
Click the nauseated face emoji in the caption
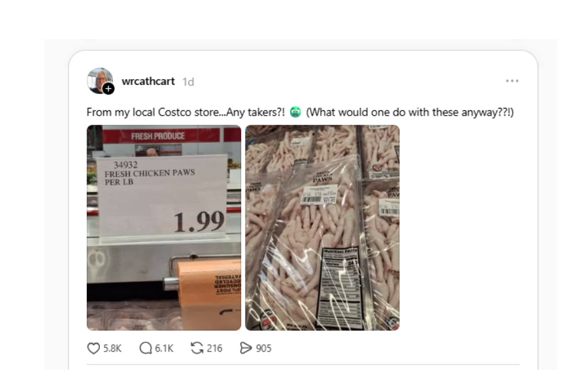click(x=295, y=112)
